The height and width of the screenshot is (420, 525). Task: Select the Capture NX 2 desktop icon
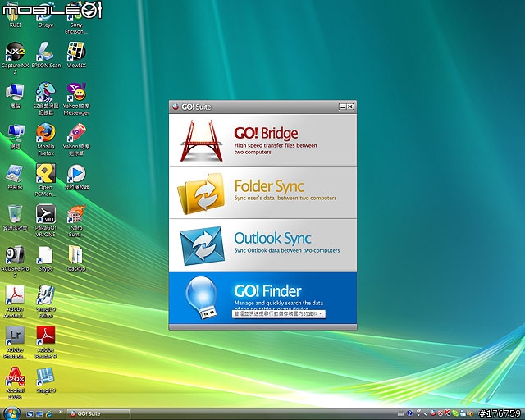click(15, 57)
